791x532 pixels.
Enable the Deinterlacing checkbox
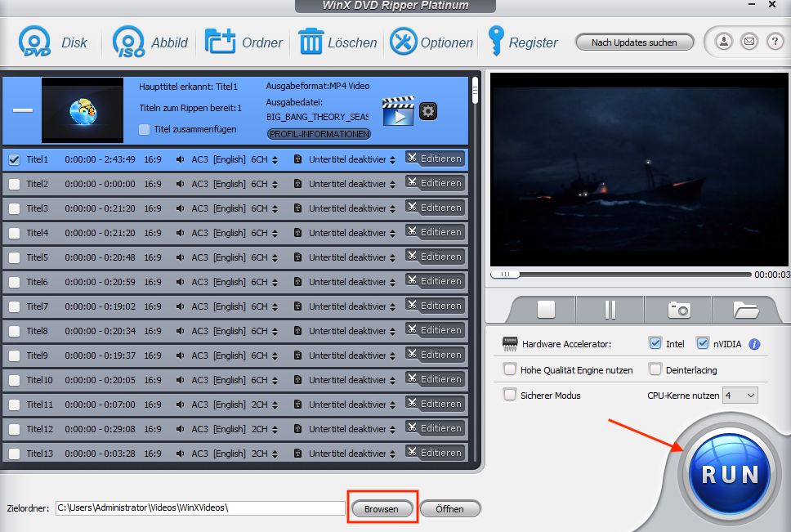pos(655,369)
